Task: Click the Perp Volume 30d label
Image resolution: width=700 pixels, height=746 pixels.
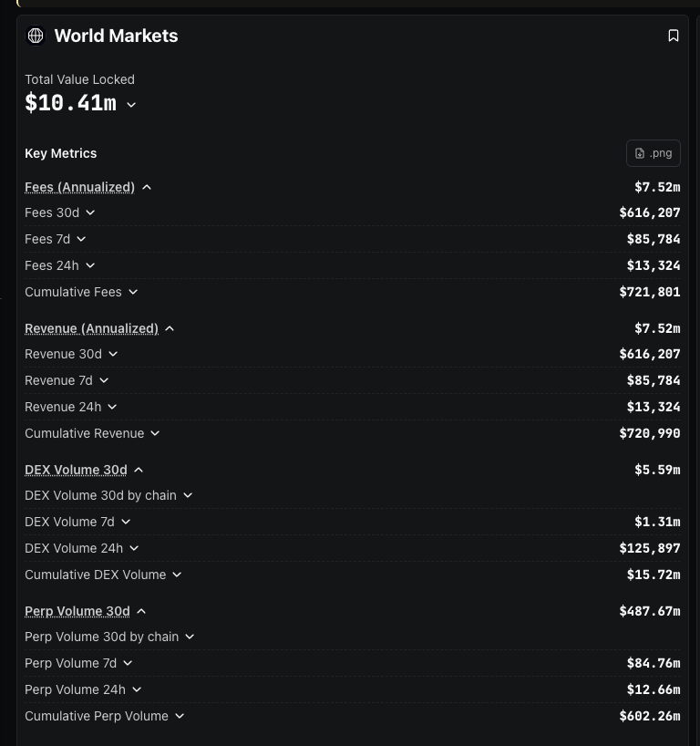Action: [77, 611]
